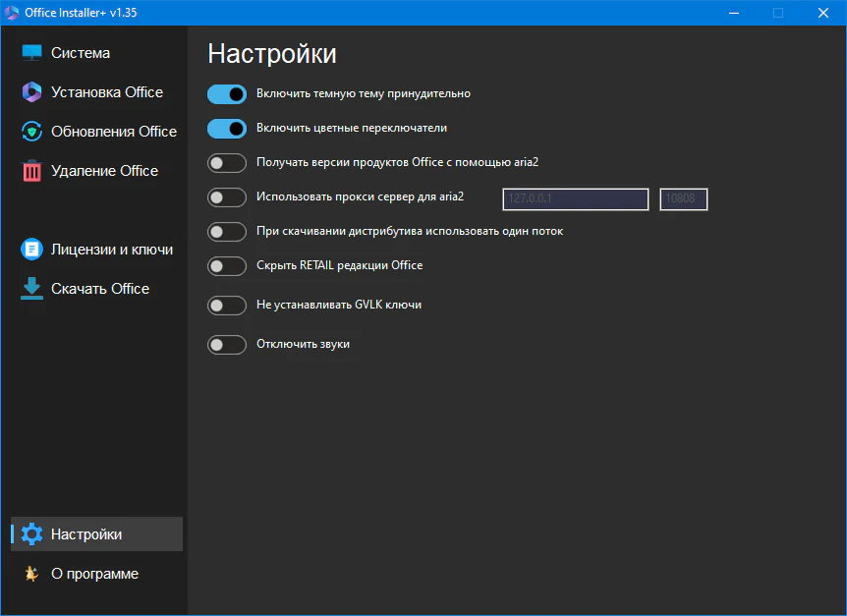
Task: Open О программе page
Action: (x=96, y=574)
